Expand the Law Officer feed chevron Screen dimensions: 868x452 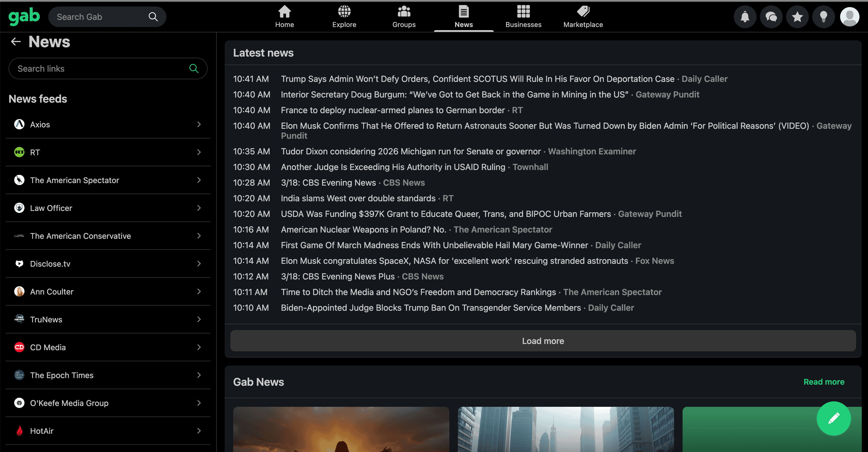tap(199, 208)
